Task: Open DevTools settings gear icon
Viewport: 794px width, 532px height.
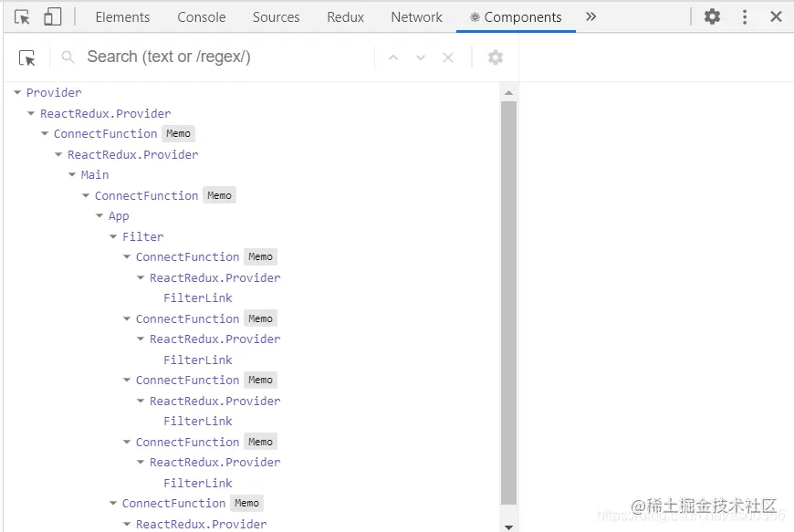Action: click(712, 16)
